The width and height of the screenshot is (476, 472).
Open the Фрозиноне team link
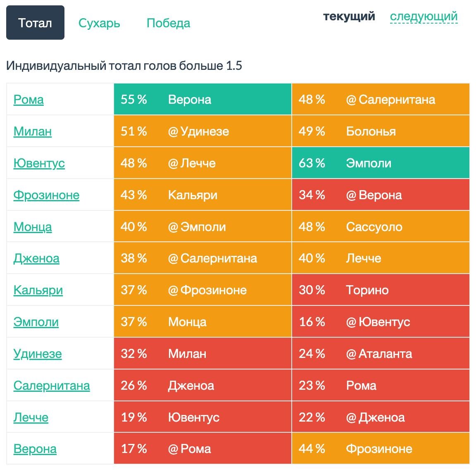click(46, 195)
